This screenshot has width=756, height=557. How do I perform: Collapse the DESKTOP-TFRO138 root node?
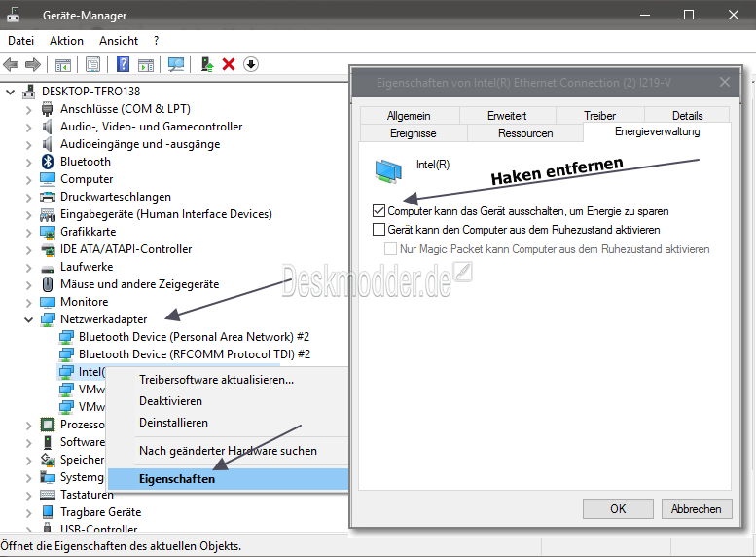click(11, 92)
